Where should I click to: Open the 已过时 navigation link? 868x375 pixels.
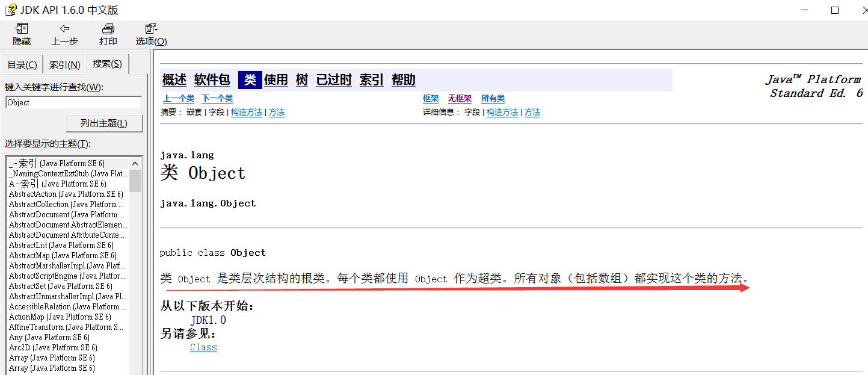[x=334, y=79]
